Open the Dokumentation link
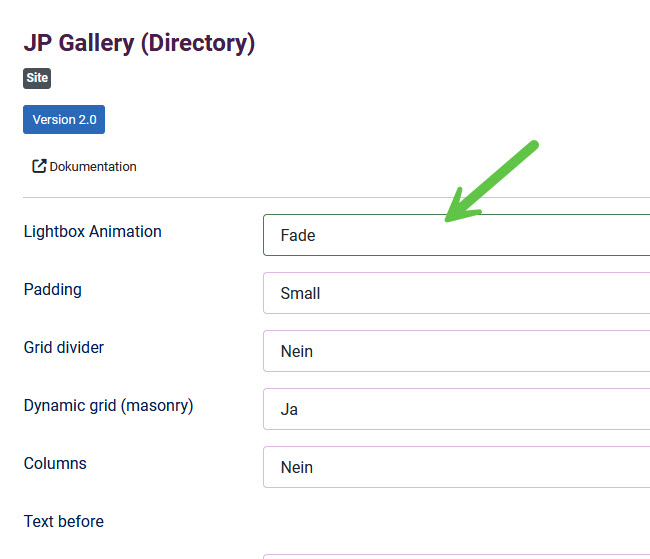 85,166
